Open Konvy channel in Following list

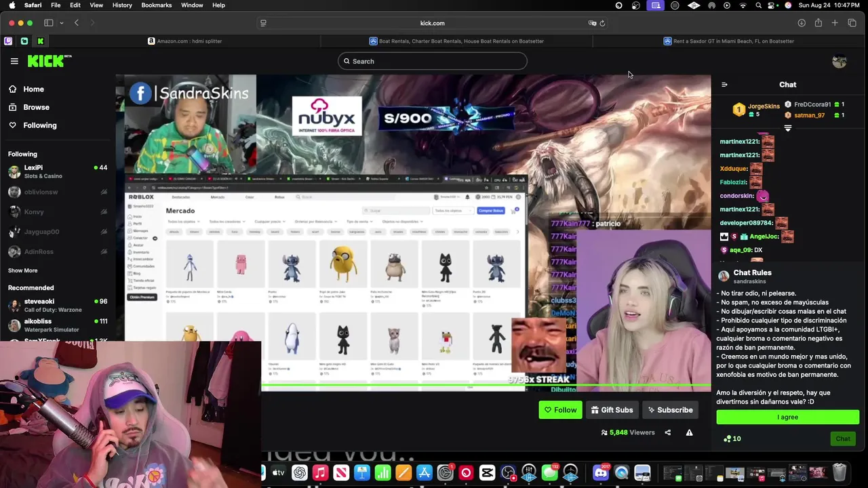point(58,211)
